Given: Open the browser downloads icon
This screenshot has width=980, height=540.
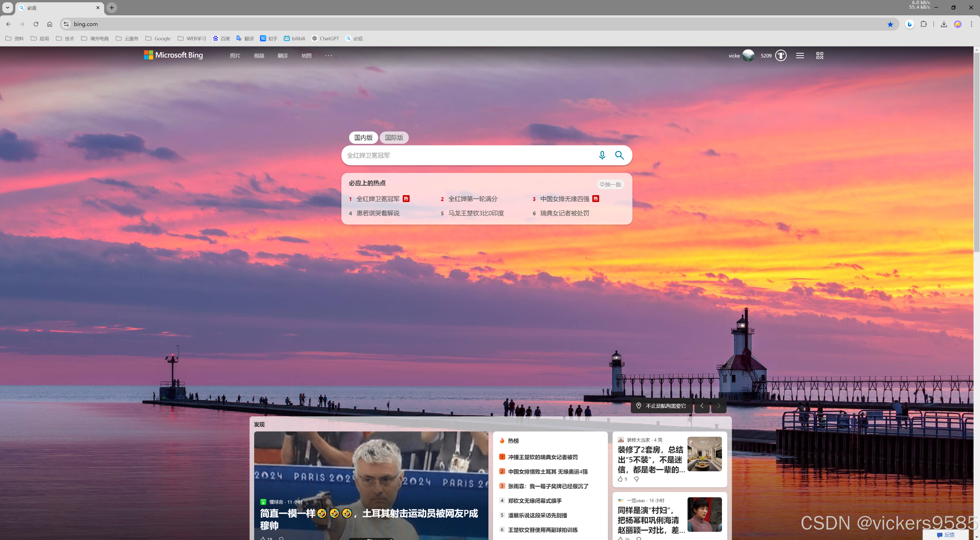Looking at the screenshot, I should 943,25.
